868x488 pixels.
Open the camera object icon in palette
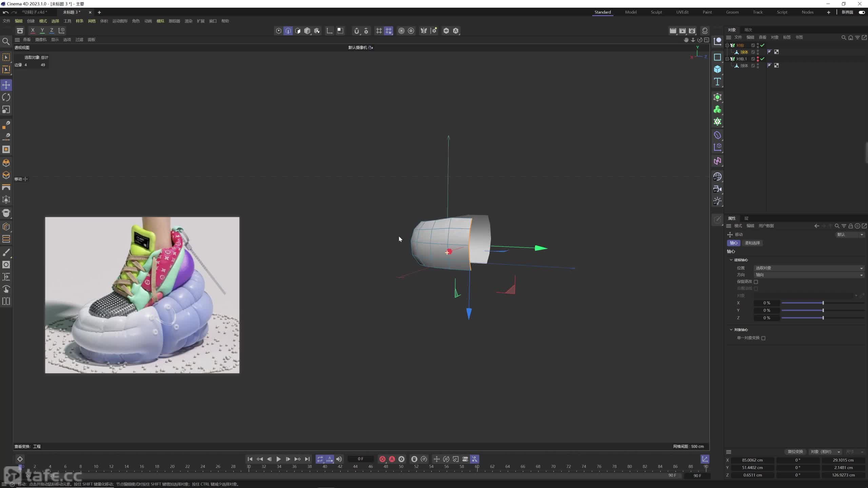point(717,189)
